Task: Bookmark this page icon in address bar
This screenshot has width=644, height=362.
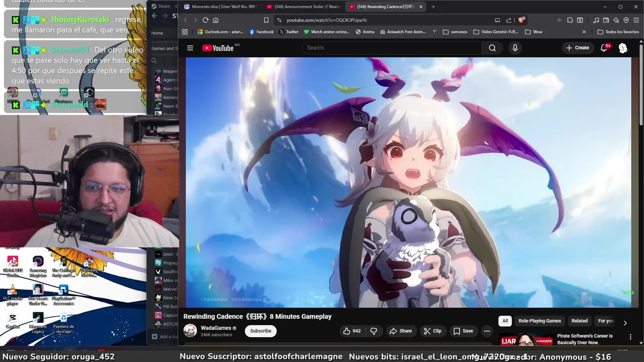Action: [x=266, y=20]
